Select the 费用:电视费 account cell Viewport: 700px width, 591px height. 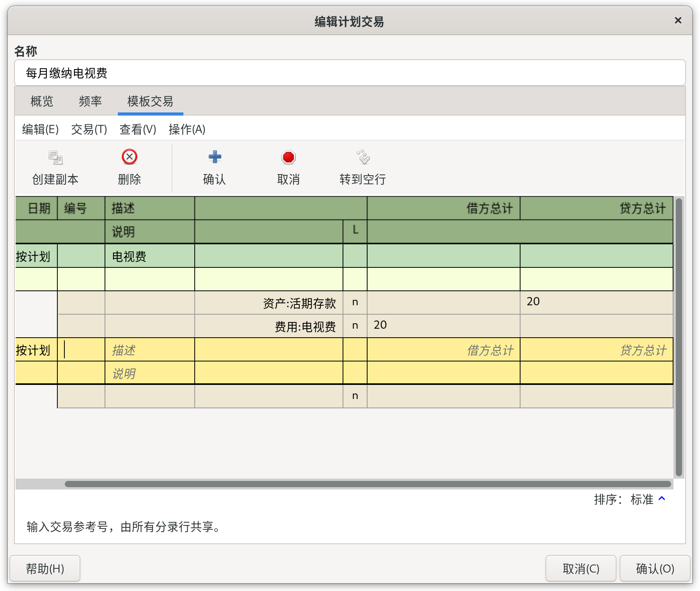coord(269,326)
